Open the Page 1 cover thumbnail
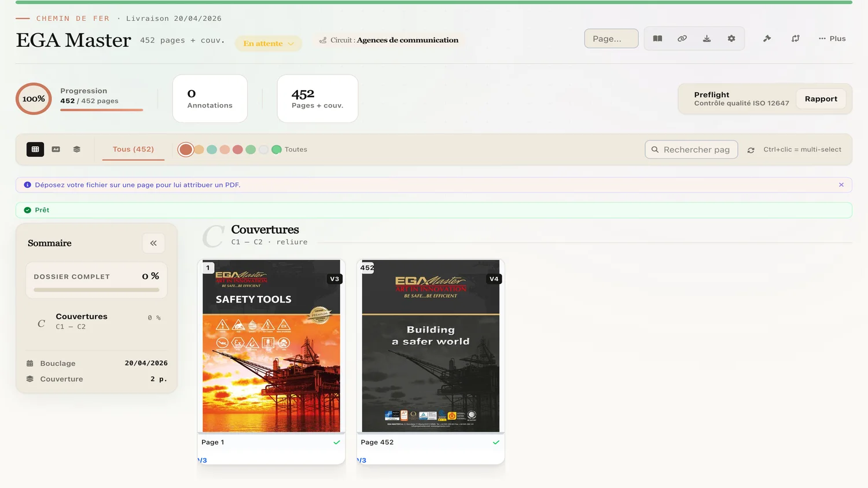Viewport: 868px width, 488px height. [x=271, y=346]
